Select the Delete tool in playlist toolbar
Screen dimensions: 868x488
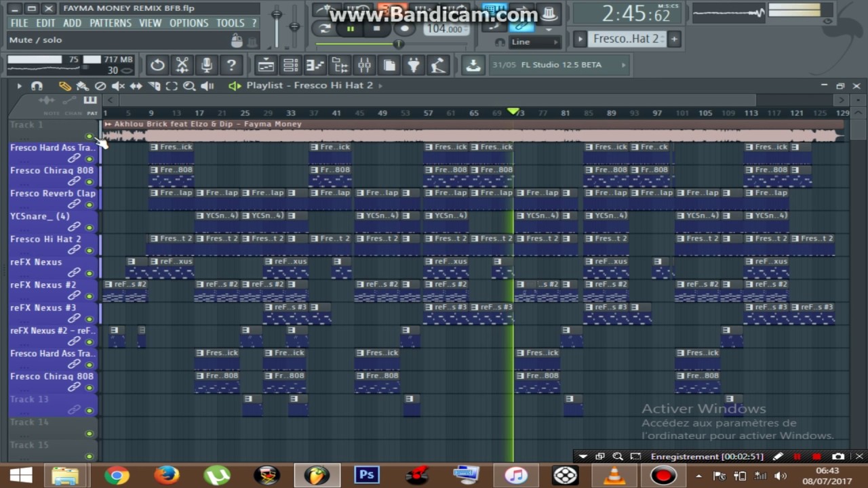(x=100, y=86)
